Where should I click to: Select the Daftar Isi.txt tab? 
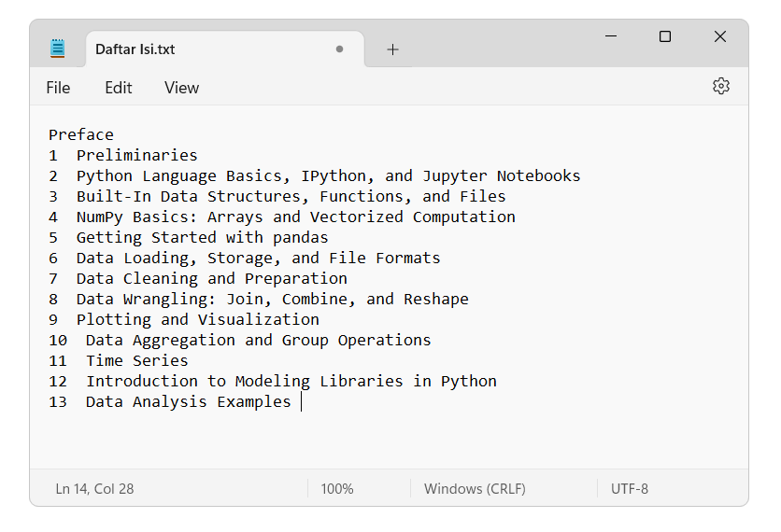tap(225, 49)
